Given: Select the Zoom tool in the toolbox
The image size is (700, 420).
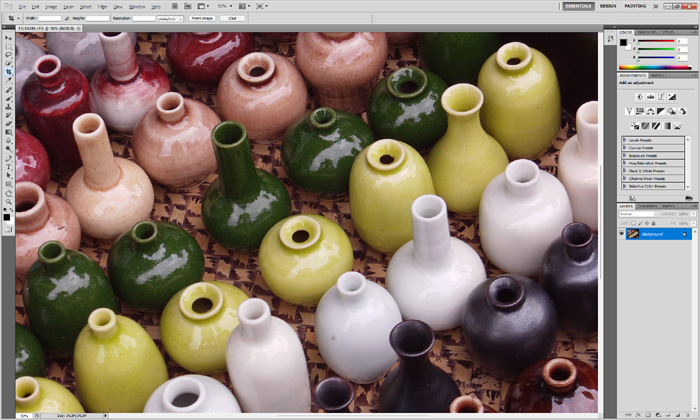Looking at the screenshot, I should 8,202.
